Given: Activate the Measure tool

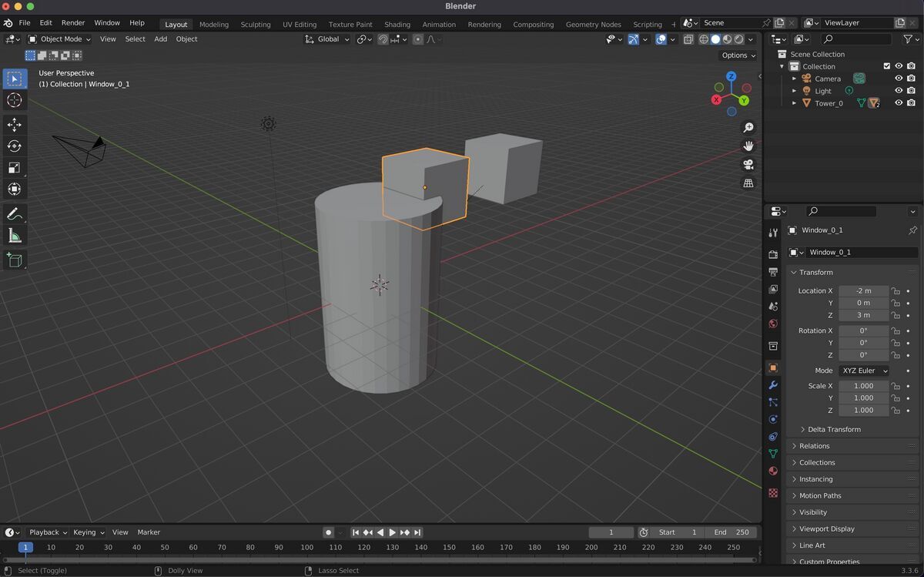Looking at the screenshot, I should (x=15, y=235).
